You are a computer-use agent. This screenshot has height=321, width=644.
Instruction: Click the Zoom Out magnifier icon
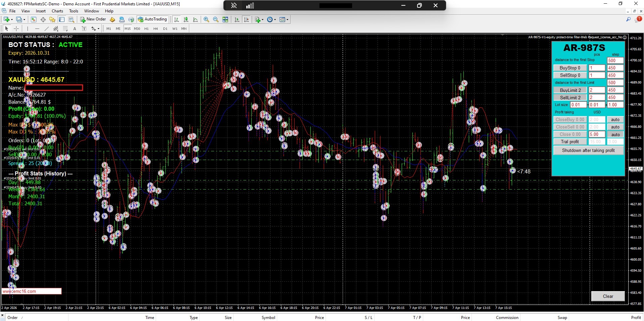[x=216, y=19]
